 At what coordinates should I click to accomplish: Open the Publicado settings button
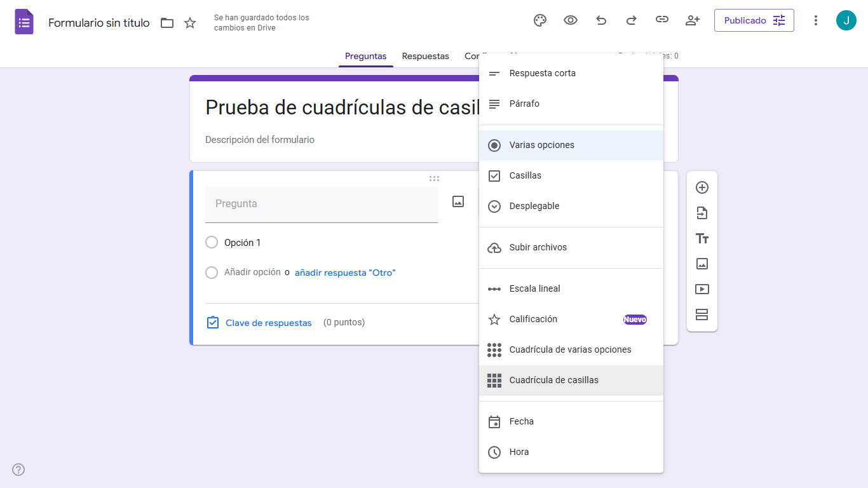754,20
